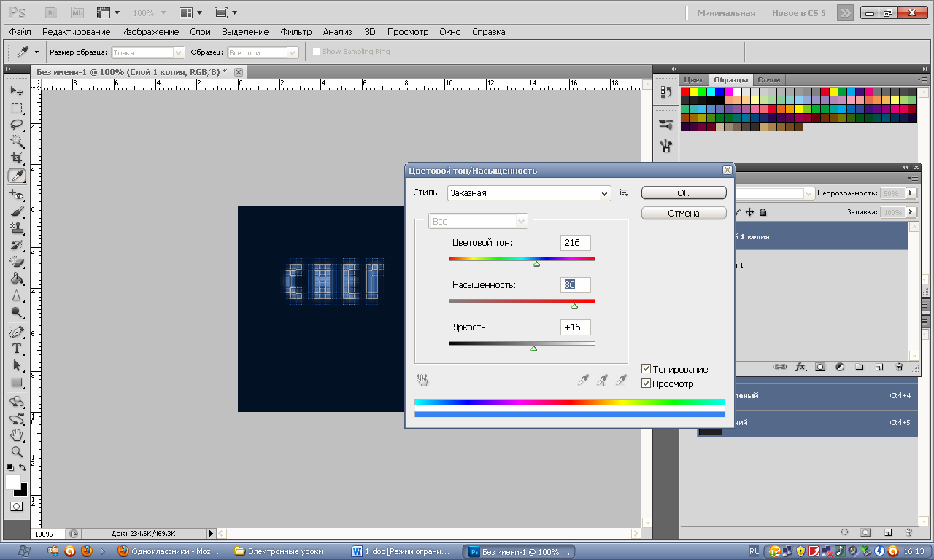Click the OK button

[684, 192]
